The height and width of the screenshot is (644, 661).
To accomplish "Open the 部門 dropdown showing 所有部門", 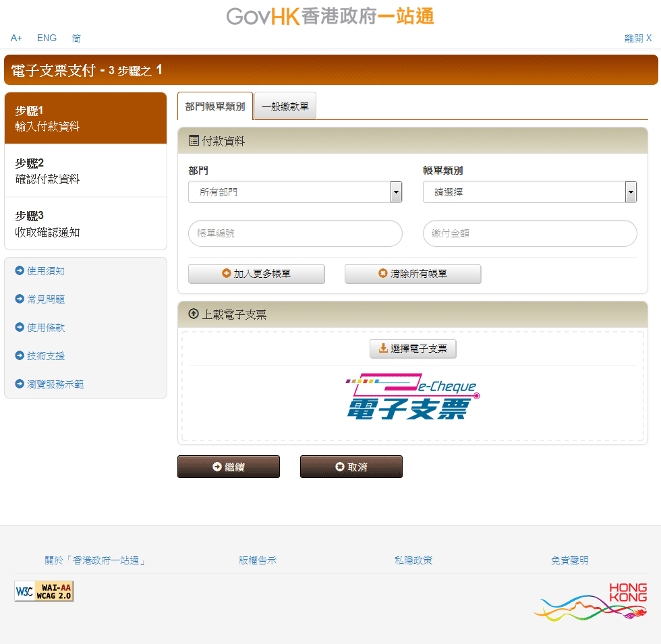I will 295,192.
